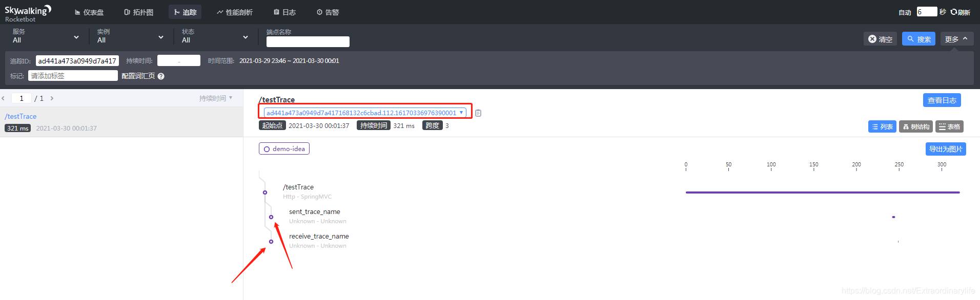Screen dimensions: 980x300
Task: Click the page number input box
Action: click(22, 98)
